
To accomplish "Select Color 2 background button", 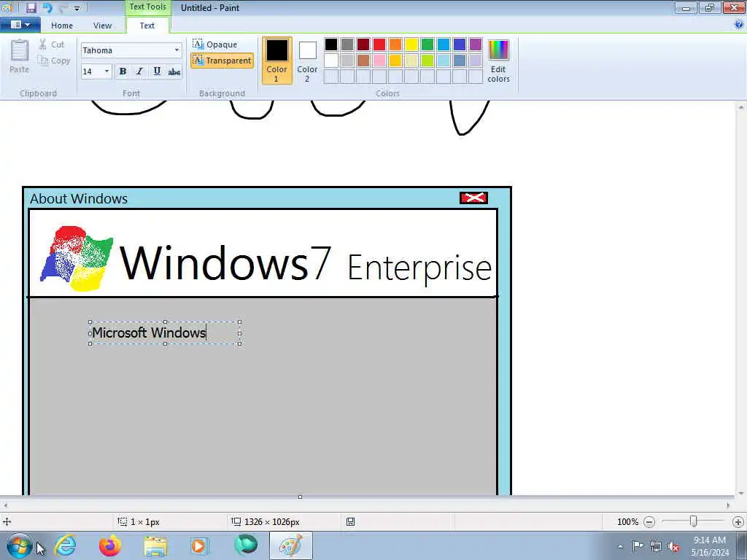I will (307, 61).
